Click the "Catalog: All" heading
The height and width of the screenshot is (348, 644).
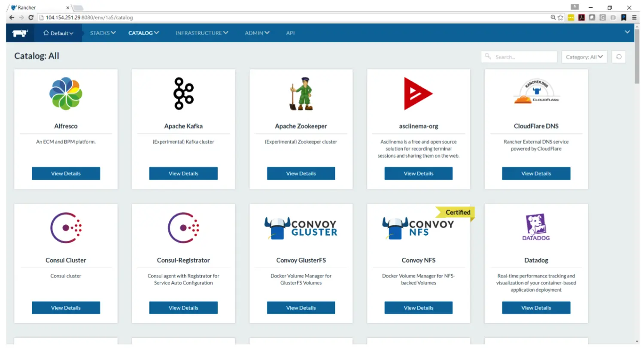tap(36, 56)
